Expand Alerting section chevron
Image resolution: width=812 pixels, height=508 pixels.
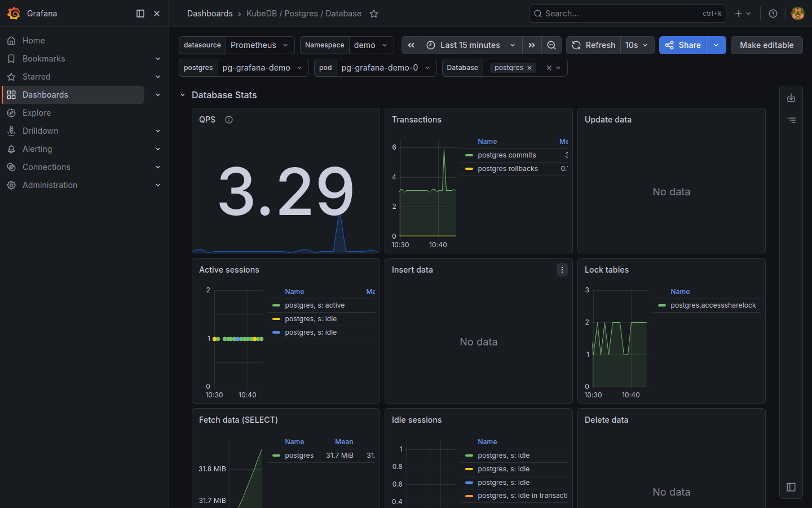pyautogui.click(x=158, y=149)
